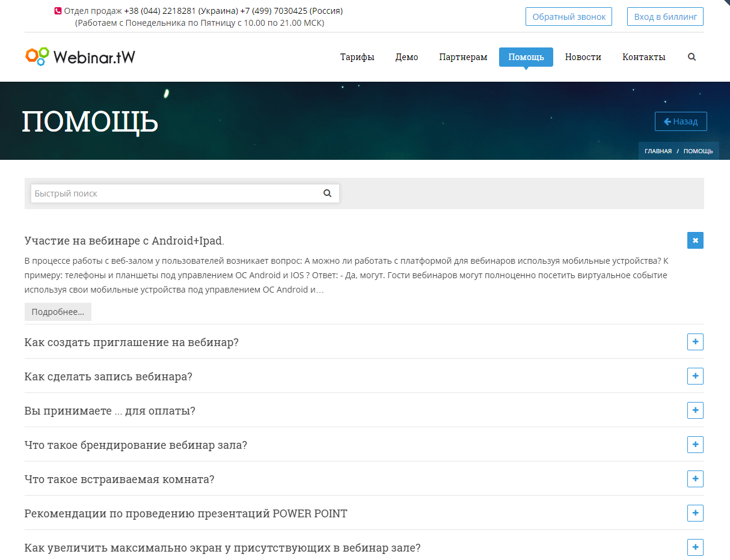Click the magnifier icon in quick search box
This screenshot has width=730, height=560.
[327, 193]
